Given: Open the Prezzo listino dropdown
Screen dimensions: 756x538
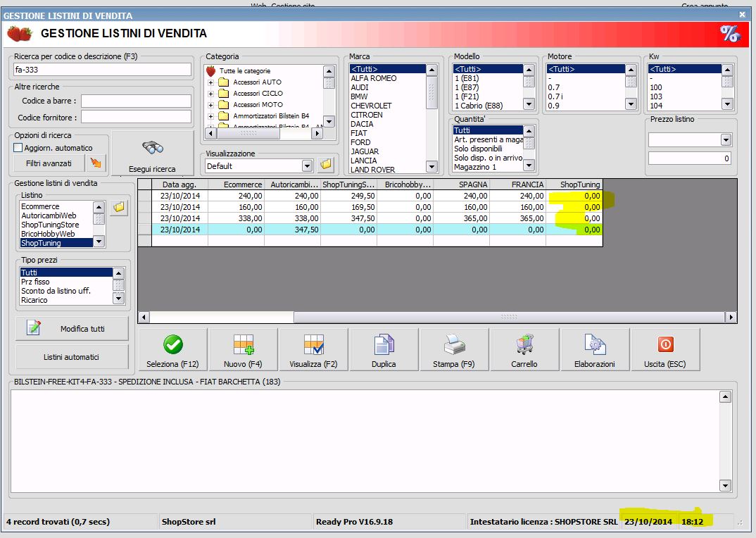Looking at the screenshot, I should 726,140.
